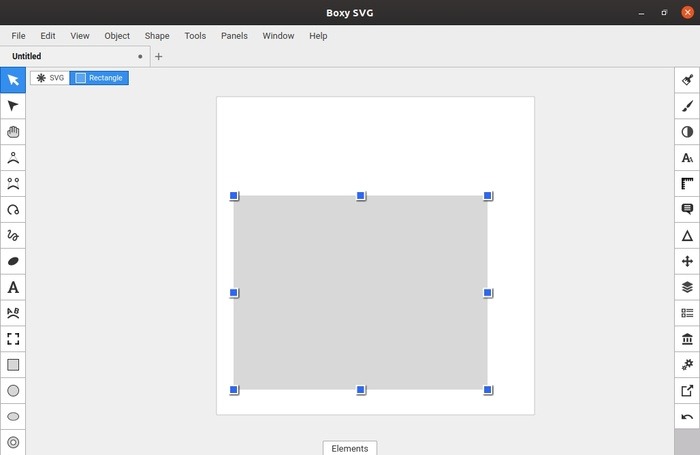
Task: Grab the top-left resize handle of the rectangle
Action: [233, 196]
